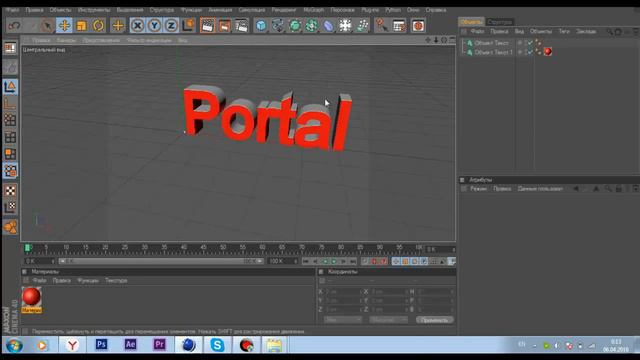Select the red material thumbnail in Материалы
This screenshot has width=640, height=360.
(x=31, y=297)
